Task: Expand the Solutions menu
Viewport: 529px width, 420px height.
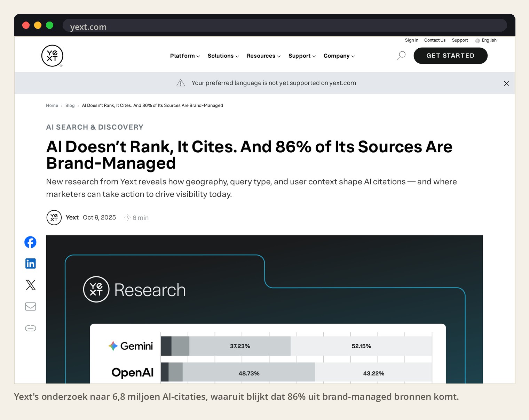Action: (223, 56)
